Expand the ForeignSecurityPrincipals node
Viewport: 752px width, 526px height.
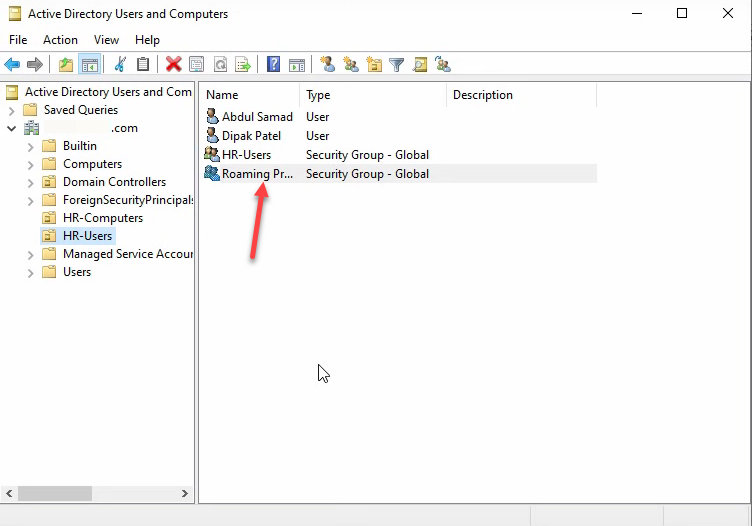(31, 201)
